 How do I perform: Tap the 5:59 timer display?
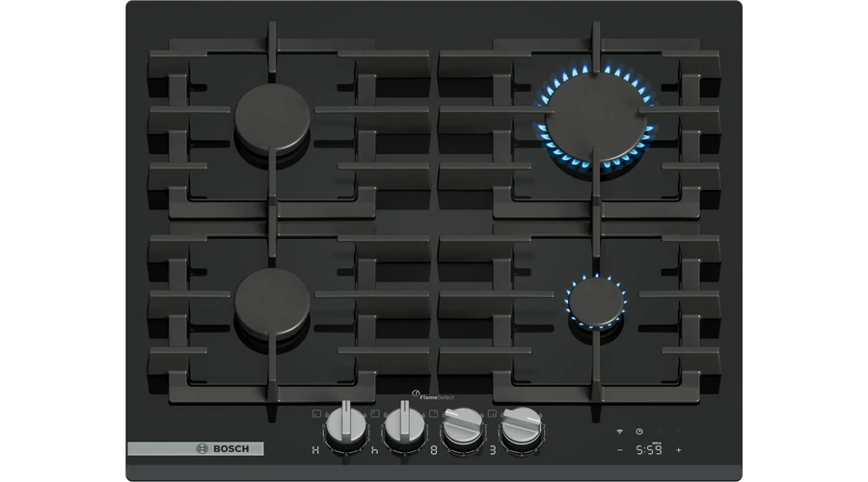[x=647, y=449]
